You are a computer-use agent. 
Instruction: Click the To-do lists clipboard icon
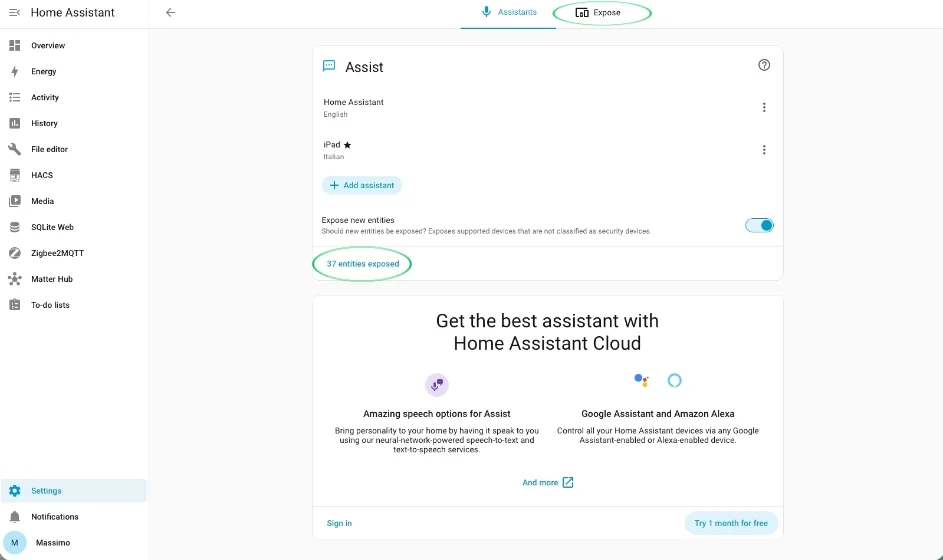pos(14,304)
